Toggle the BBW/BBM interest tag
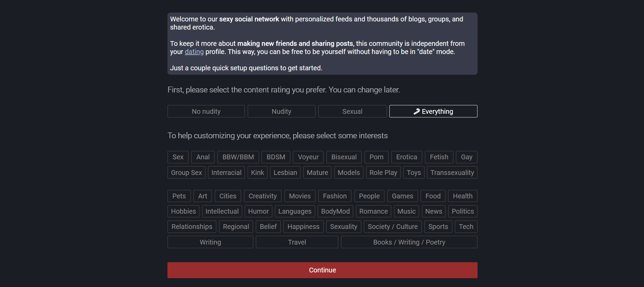 tap(238, 157)
